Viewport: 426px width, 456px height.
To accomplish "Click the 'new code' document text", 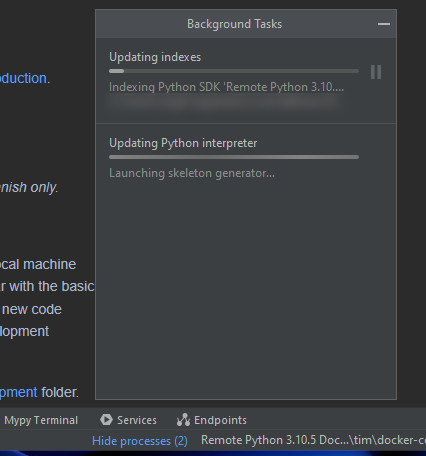I will tap(32, 309).
